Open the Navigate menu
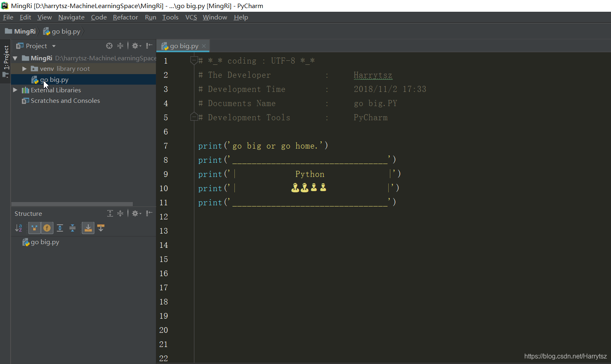Viewport: 611px width, 364px height. [x=71, y=17]
